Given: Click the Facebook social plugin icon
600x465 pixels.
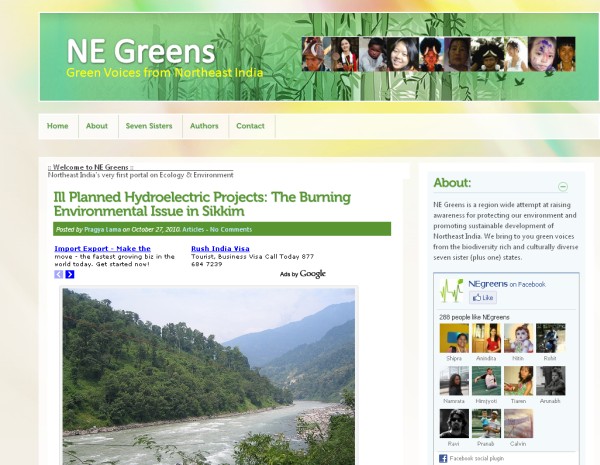Looking at the screenshot, I should (443, 458).
